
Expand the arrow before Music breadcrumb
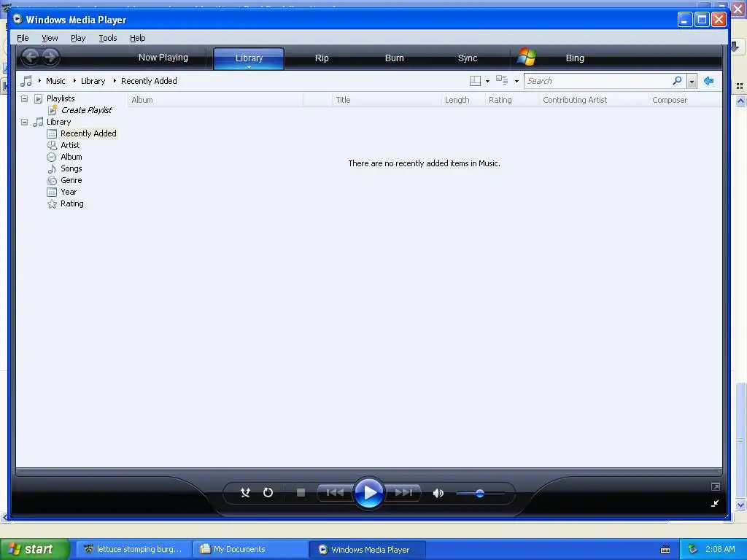pos(39,81)
